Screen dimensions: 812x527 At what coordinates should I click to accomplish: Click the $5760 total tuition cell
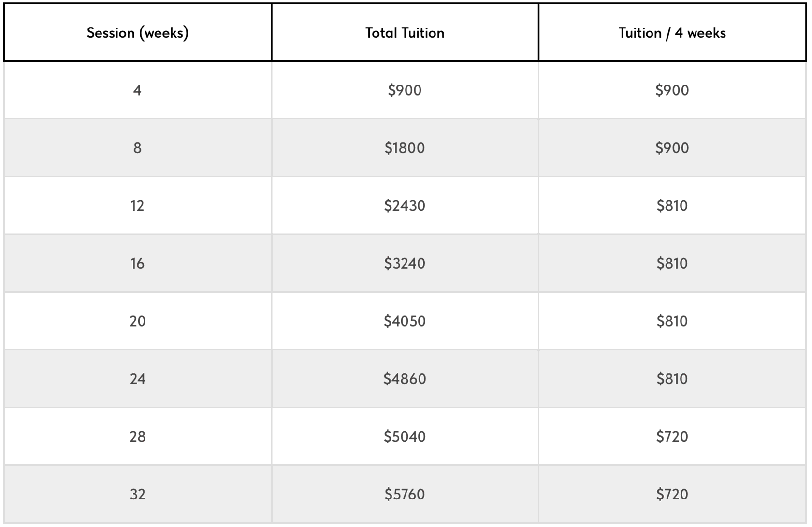click(x=405, y=494)
